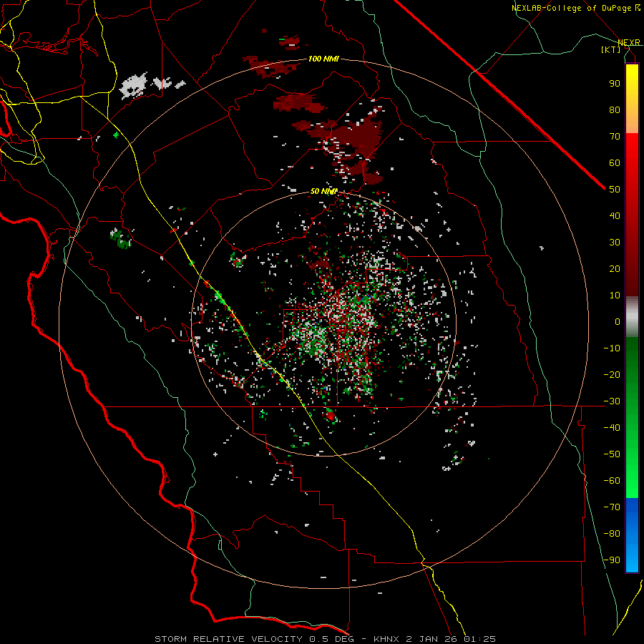Click the -50 label on the velocity legend
Image resolution: width=644 pixels, height=644 pixels.
tap(612, 454)
